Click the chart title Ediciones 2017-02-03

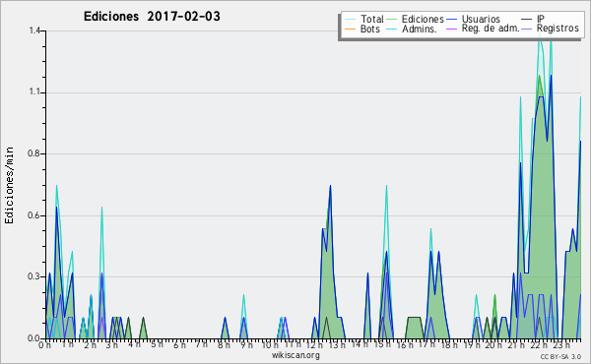pyautogui.click(x=152, y=17)
